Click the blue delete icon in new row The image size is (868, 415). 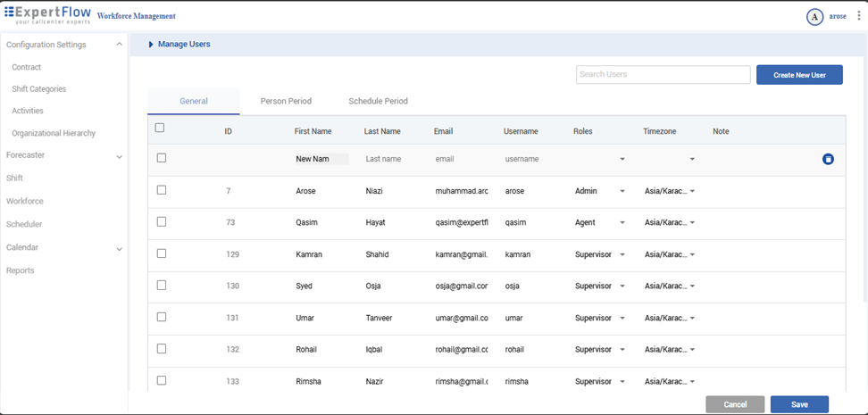click(x=828, y=159)
